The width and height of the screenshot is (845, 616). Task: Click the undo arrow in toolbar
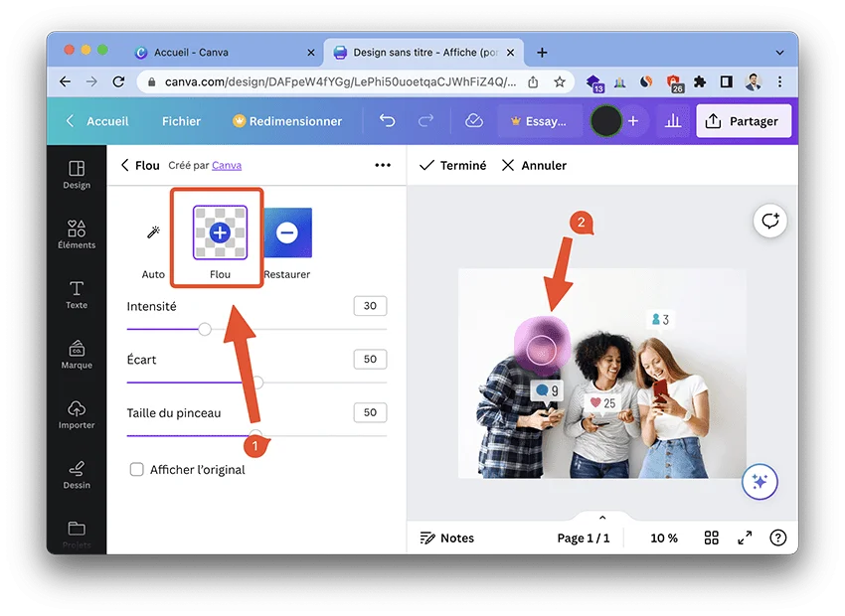point(388,121)
